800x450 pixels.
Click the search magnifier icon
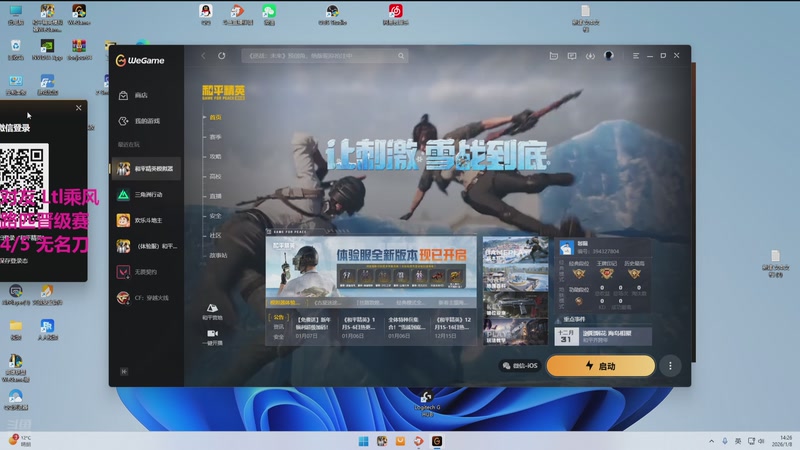(401, 56)
